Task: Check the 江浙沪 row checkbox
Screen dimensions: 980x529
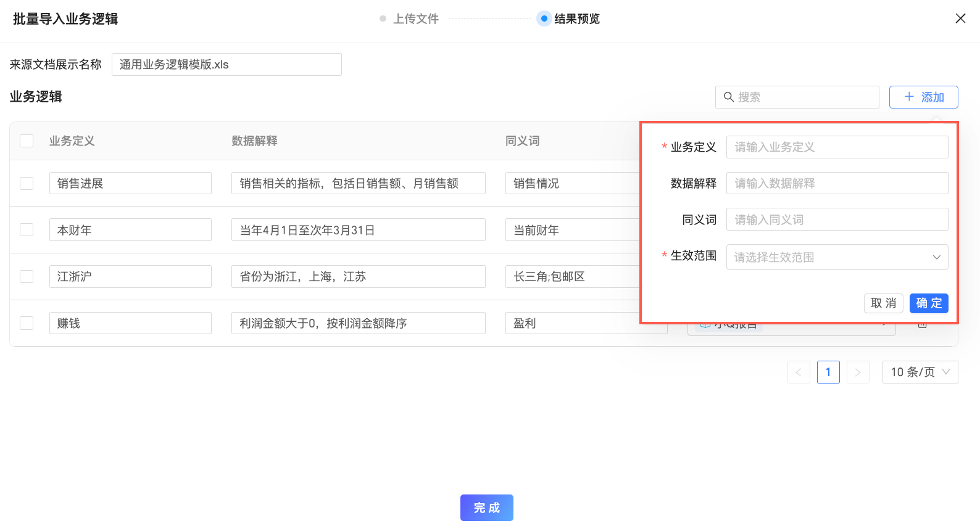Action: coord(27,276)
